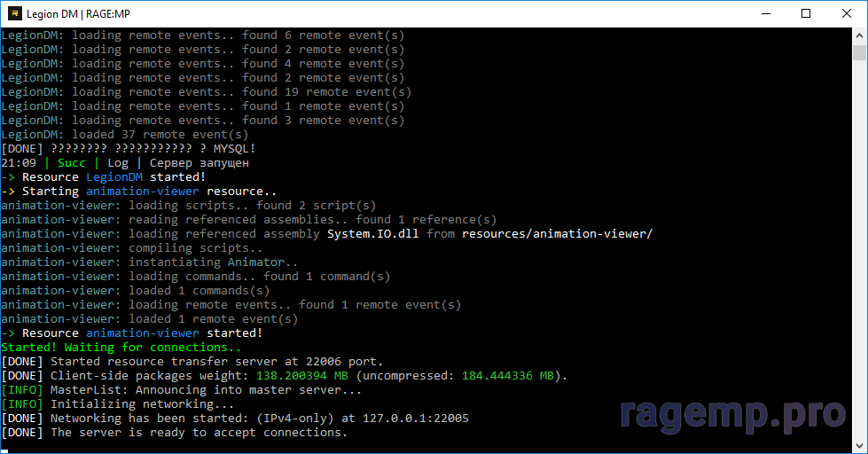868x454 pixels.
Task: Click 'Initializing networking...' line
Action: point(117,403)
